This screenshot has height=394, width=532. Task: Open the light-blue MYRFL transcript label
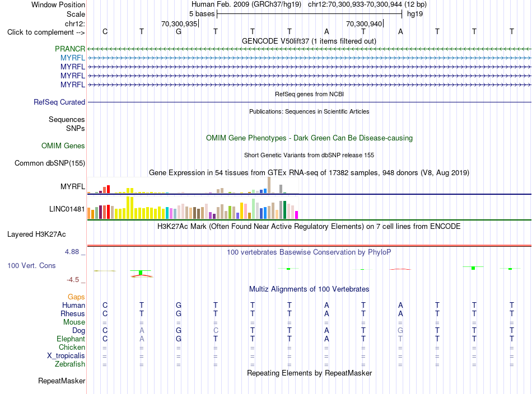[x=73, y=58]
